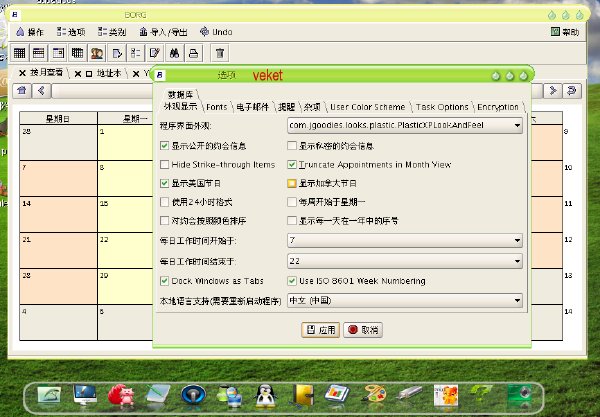Close the 地址本 tab with its X
The width and height of the screenshot is (600, 417).
coord(78,74)
